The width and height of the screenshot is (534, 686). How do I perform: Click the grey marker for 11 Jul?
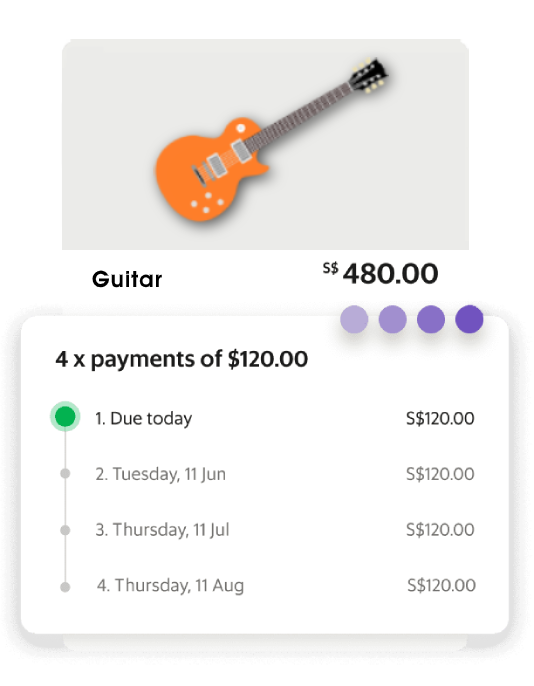(65, 530)
